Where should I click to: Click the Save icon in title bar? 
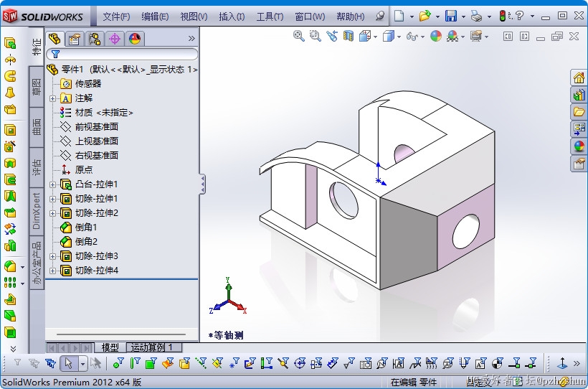(451, 16)
